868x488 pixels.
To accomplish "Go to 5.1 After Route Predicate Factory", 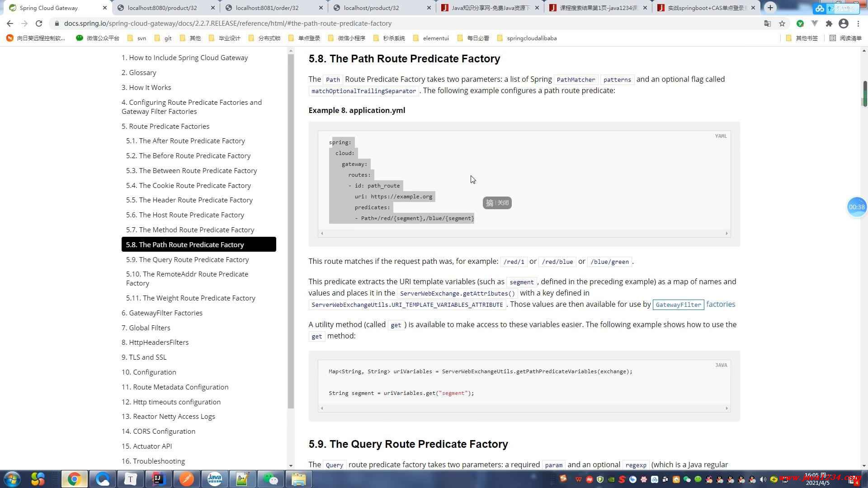I will [185, 141].
